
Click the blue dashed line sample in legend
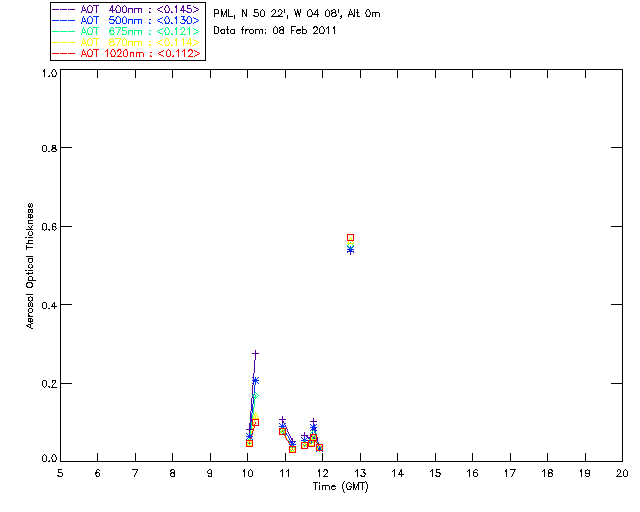pos(64,20)
